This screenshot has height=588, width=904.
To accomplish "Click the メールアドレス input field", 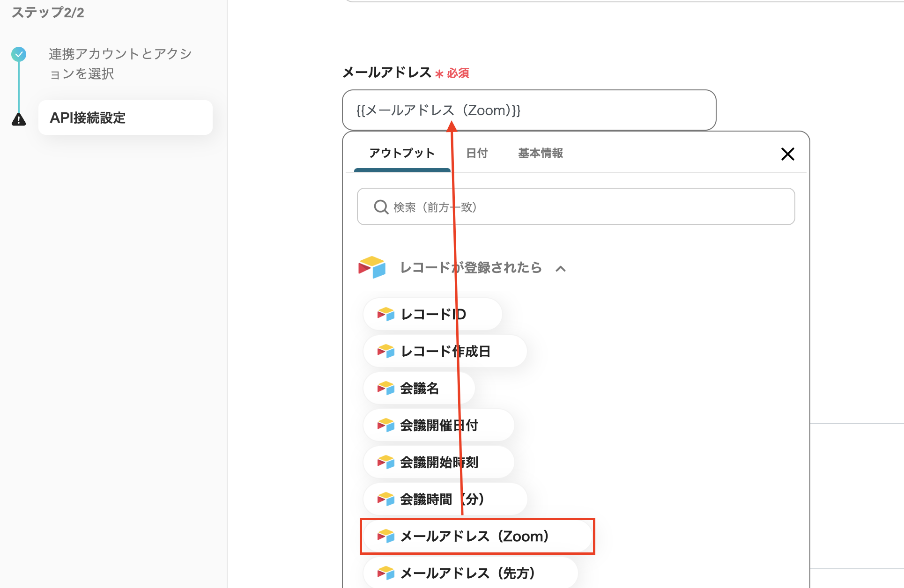I will 609,110.
